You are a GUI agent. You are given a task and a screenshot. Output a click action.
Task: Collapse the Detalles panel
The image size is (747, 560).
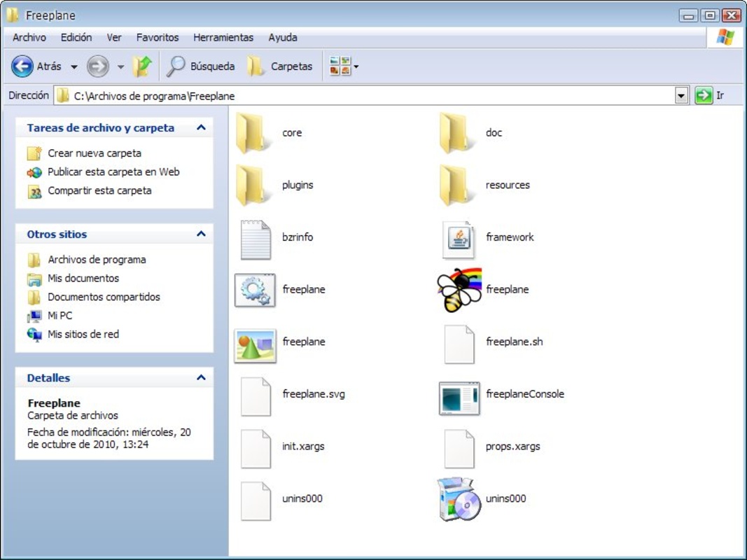(201, 377)
